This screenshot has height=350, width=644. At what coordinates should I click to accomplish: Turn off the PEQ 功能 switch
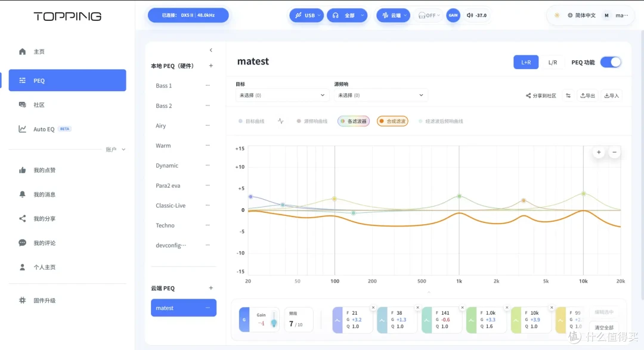[611, 63]
